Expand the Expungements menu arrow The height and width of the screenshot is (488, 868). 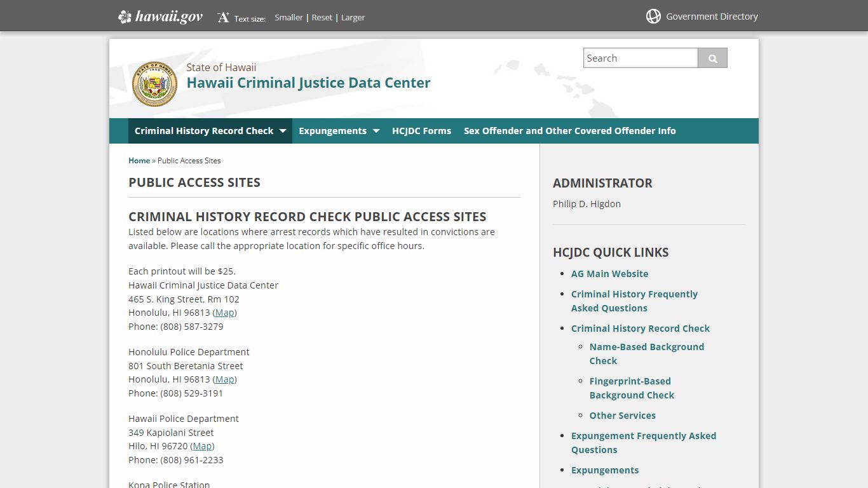pos(376,131)
